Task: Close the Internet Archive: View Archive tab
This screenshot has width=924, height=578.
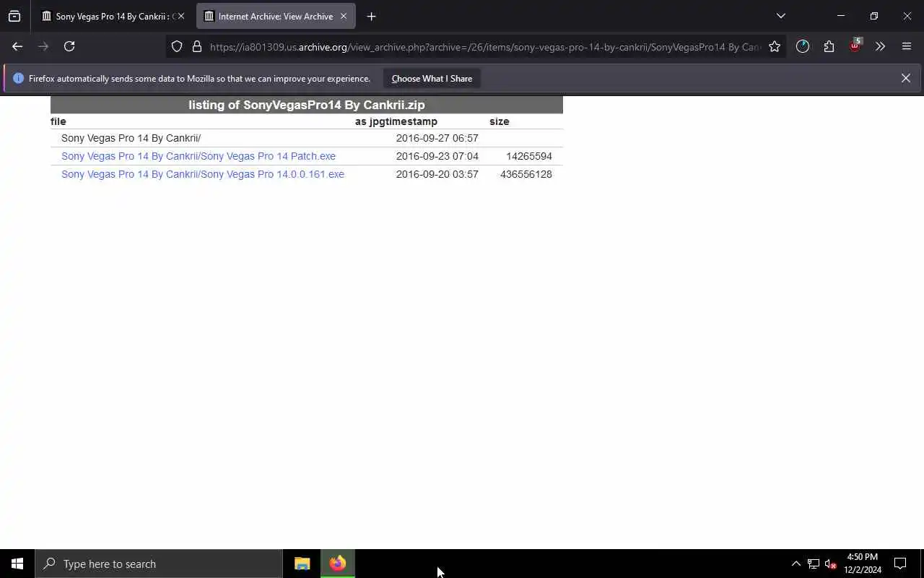Action: 344,16
